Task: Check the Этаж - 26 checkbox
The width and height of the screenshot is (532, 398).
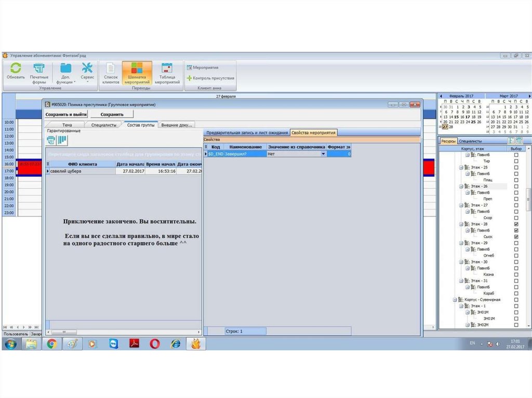Action: [x=516, y=186]
